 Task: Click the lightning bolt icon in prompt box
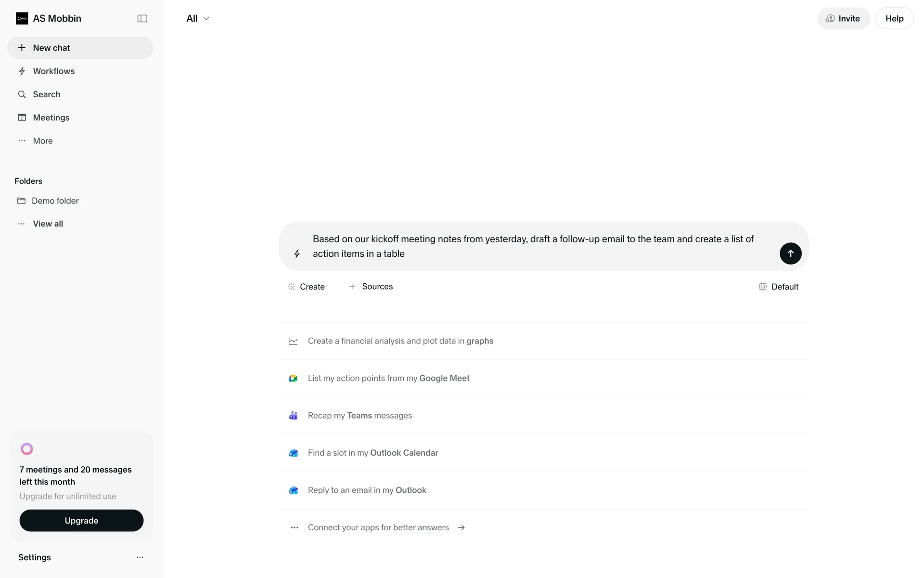pos(297,254)
